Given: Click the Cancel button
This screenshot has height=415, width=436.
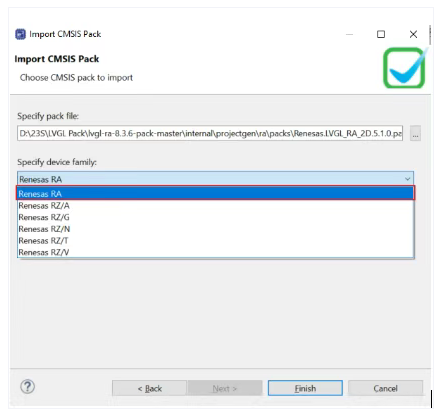Looking at the screenshot, I should click(386, 388).
